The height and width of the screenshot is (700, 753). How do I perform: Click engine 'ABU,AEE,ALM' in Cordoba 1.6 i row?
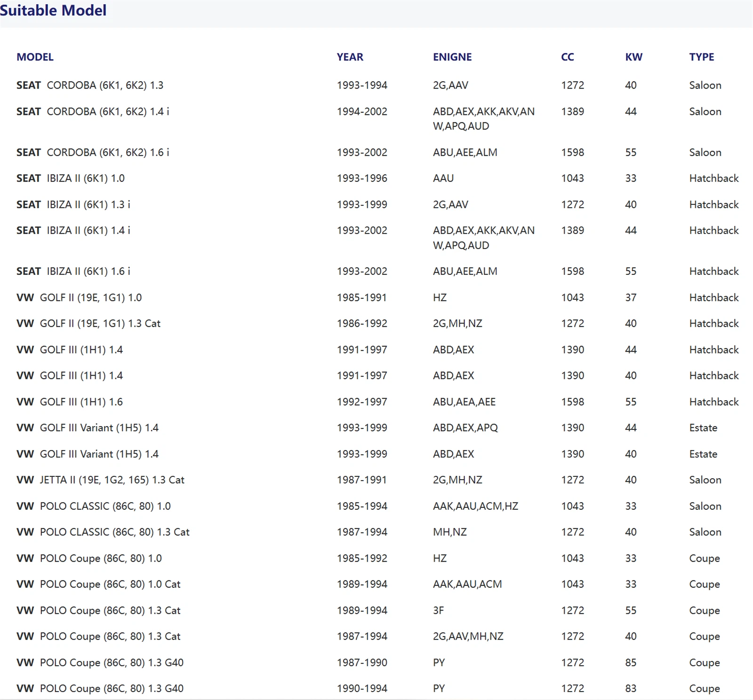click(465, 153)
